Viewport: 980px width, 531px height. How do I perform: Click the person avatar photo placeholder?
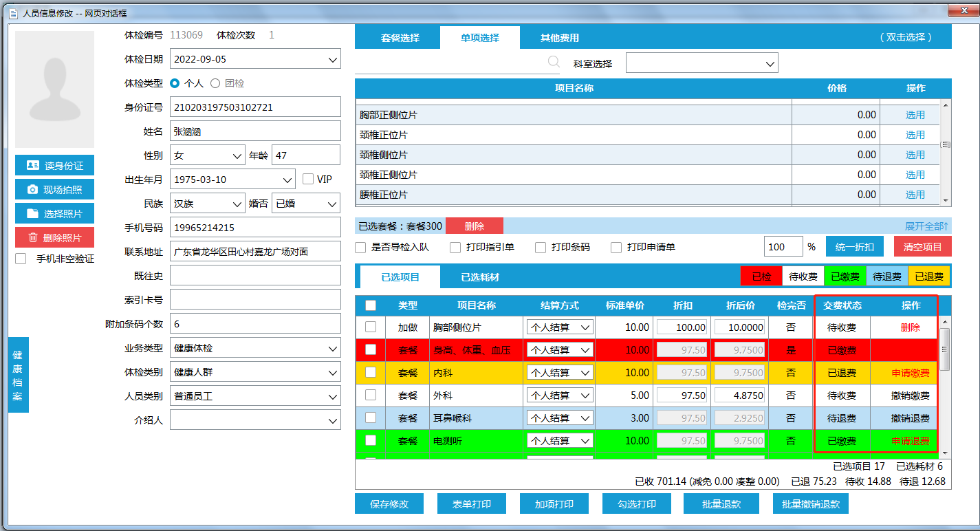(x=54, y=89)
